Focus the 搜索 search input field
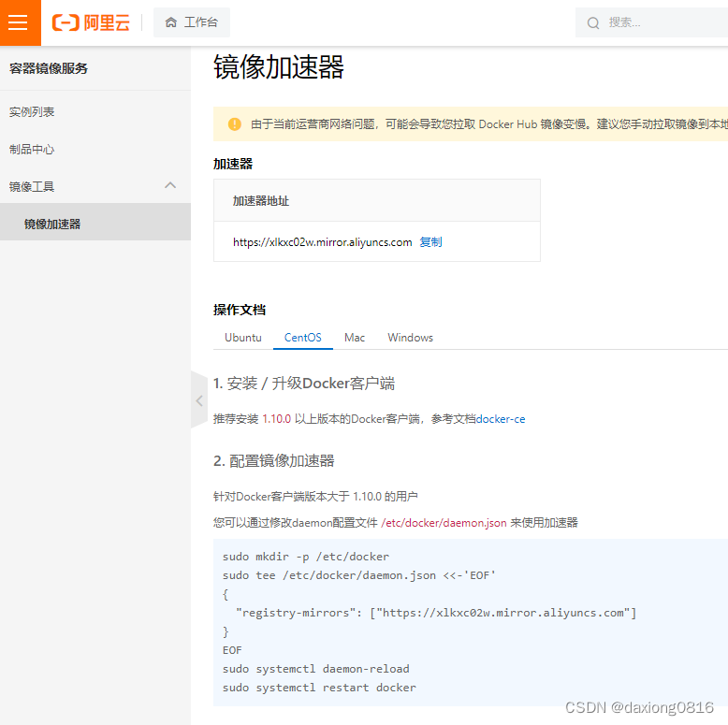The image size is (728, 725). [651, 22]
